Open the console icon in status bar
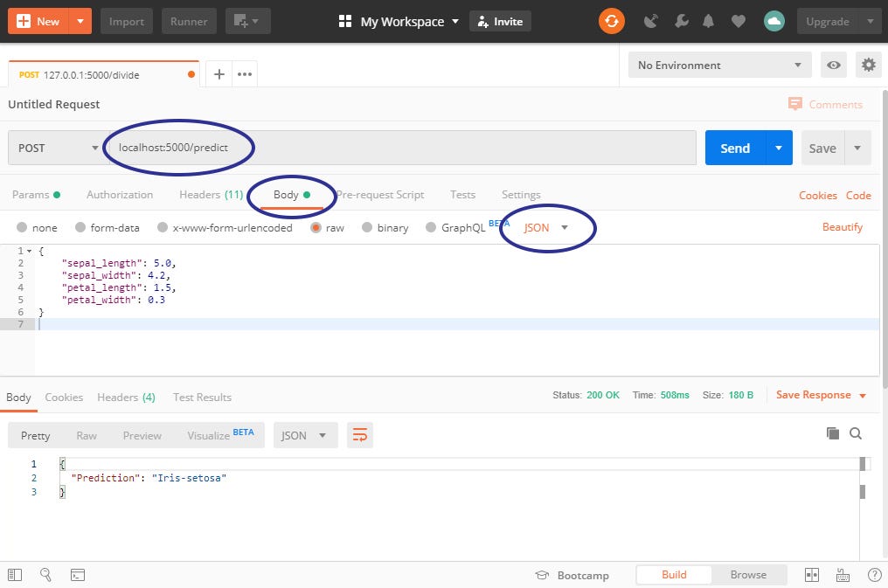The height and width of the screenshot is (588, 888). point(78,575)
